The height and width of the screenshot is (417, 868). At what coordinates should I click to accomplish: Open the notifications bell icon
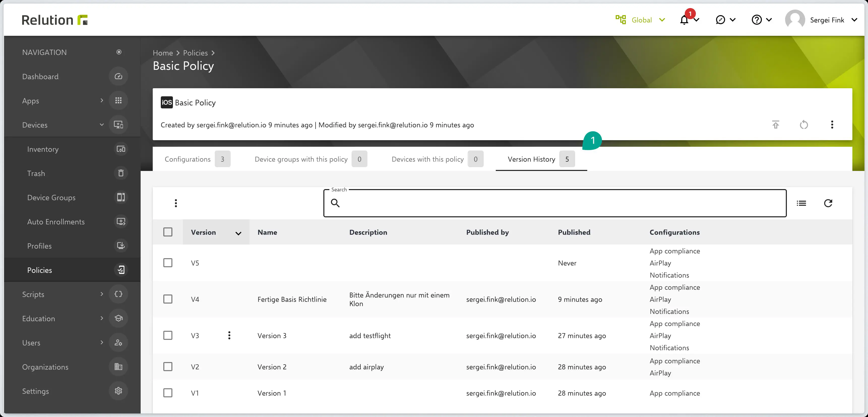684,20
